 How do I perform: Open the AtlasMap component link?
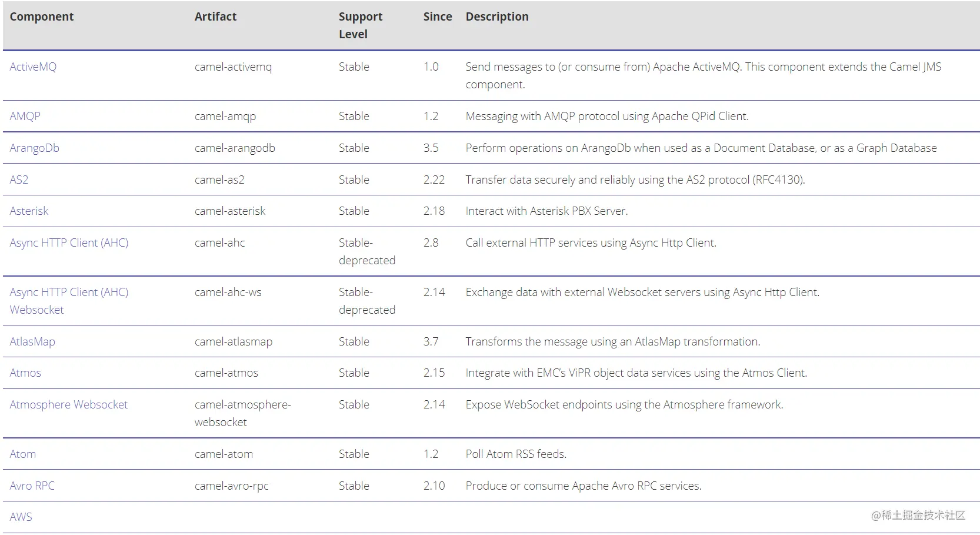(x=32, y=341)
